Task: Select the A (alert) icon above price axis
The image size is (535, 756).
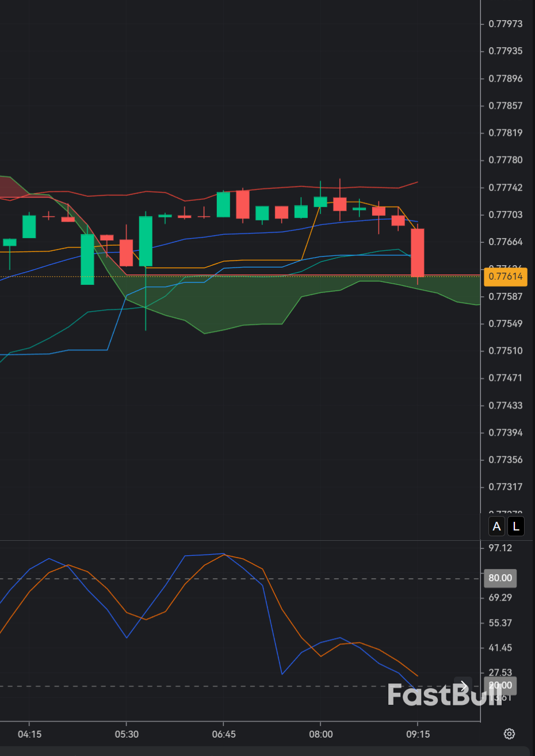Action: [496, 526]
